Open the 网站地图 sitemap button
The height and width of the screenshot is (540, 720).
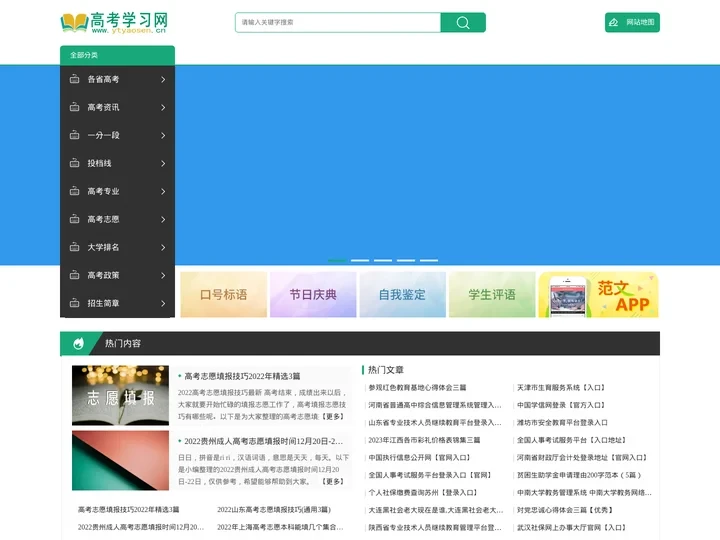[632, 22]
